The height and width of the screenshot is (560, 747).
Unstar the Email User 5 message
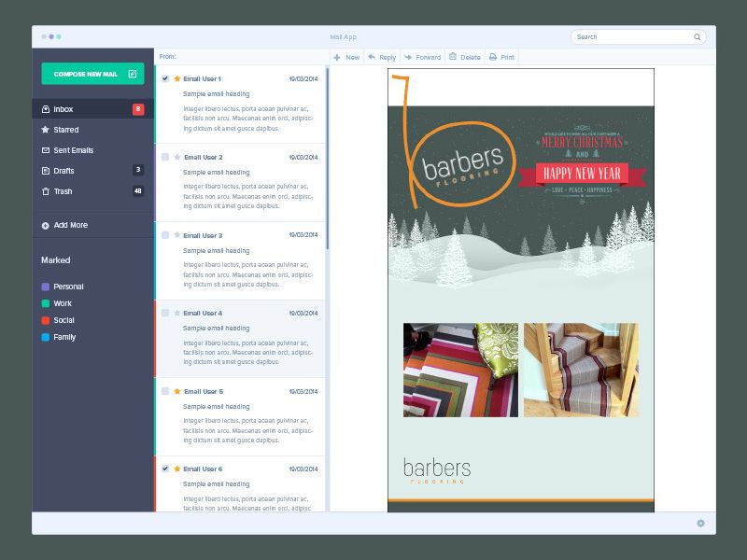(x=177, y=391)
